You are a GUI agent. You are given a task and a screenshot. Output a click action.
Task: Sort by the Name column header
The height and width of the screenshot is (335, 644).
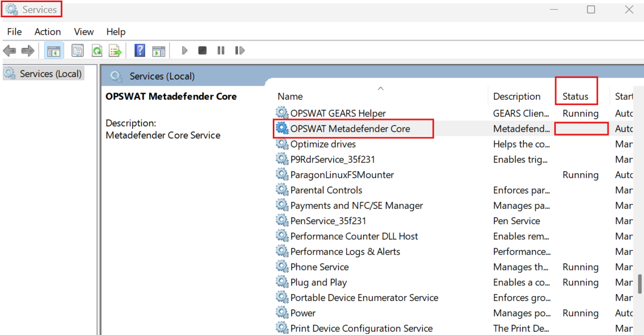click(x=290, y=96)
